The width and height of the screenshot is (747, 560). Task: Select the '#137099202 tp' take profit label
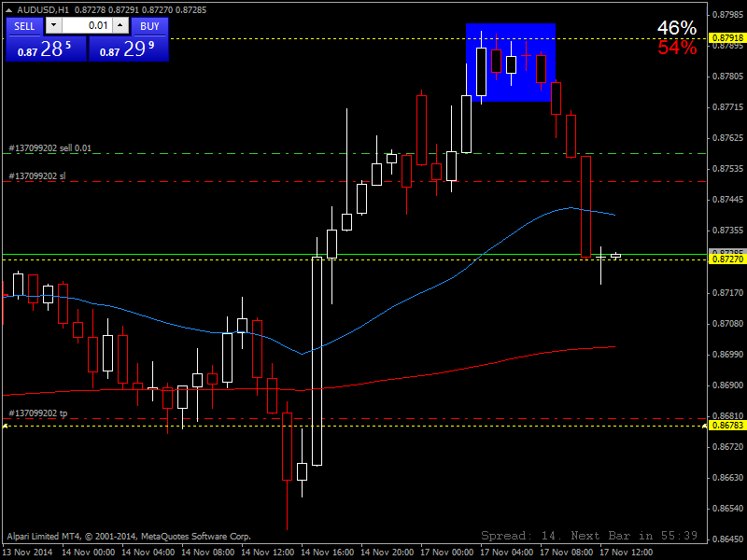pyautogui.click(x=38, y=413)
